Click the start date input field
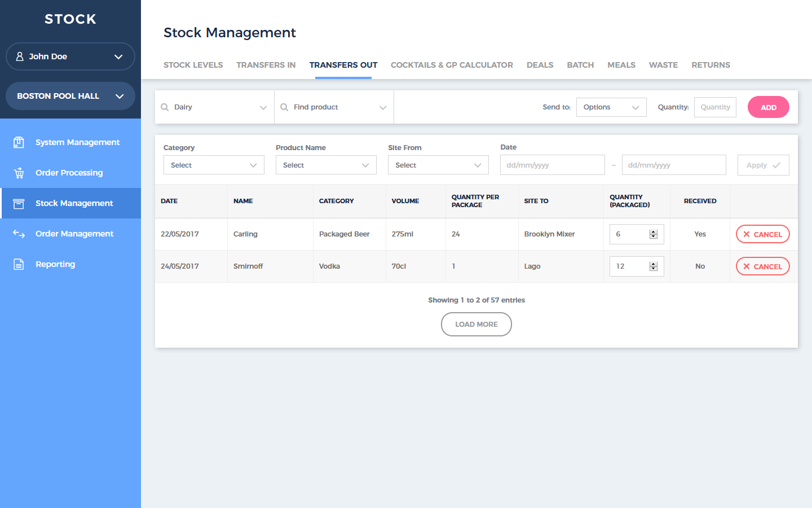The width and height of the screenshot is (812, 508). coord(552,165)
